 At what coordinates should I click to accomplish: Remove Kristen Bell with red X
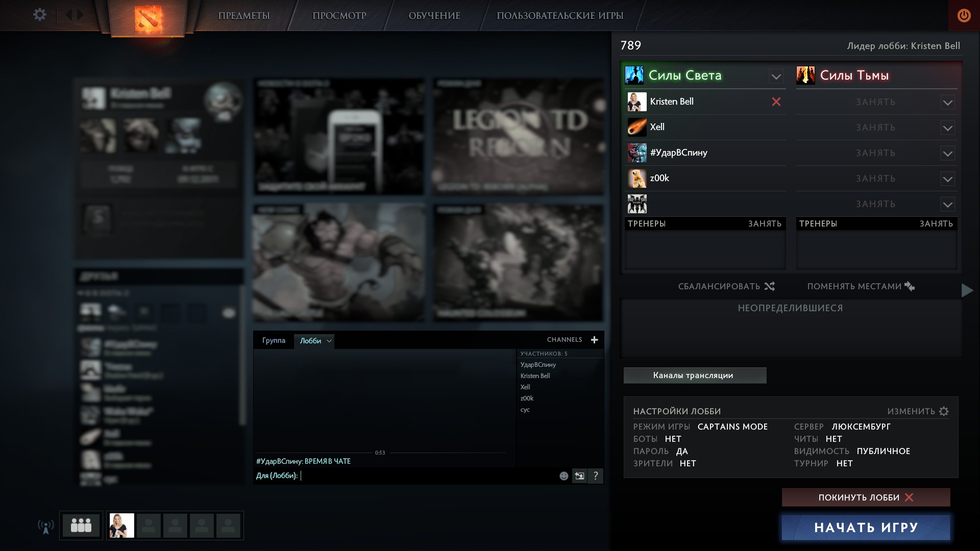pos(776,102)
